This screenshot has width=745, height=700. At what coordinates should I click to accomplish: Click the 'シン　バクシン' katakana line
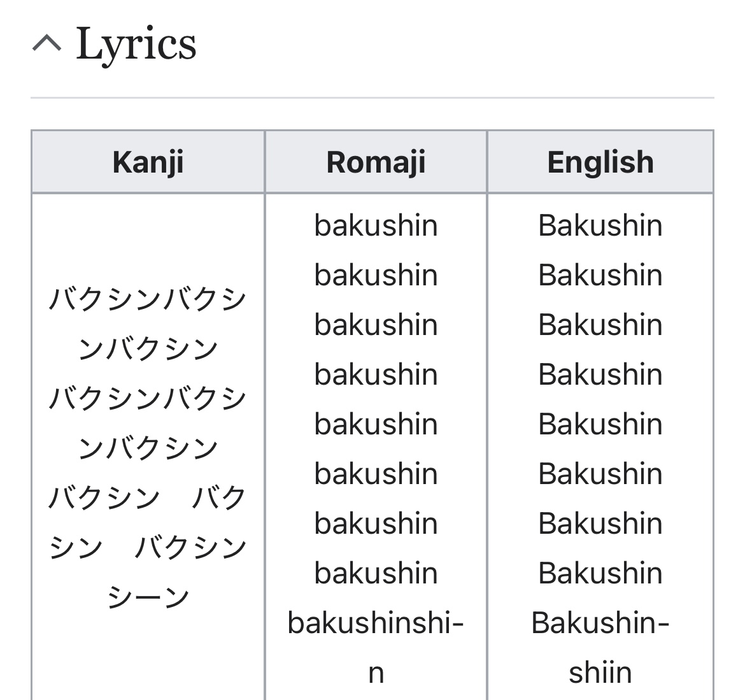pos(148,548)
